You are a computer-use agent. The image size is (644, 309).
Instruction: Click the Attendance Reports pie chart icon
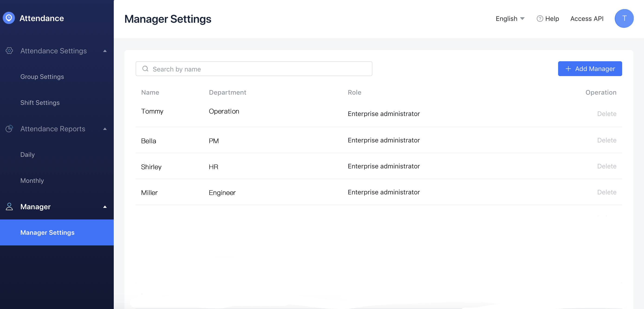(x=9, y=129)
